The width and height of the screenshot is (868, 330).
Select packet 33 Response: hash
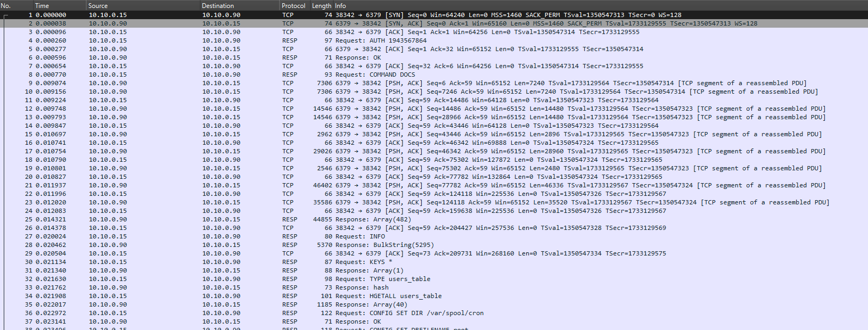point(434,287)
